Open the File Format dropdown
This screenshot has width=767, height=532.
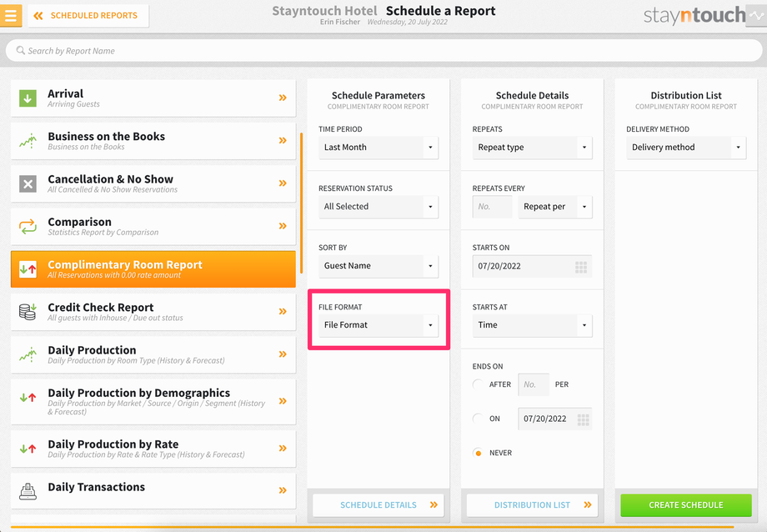coord(378,325)
